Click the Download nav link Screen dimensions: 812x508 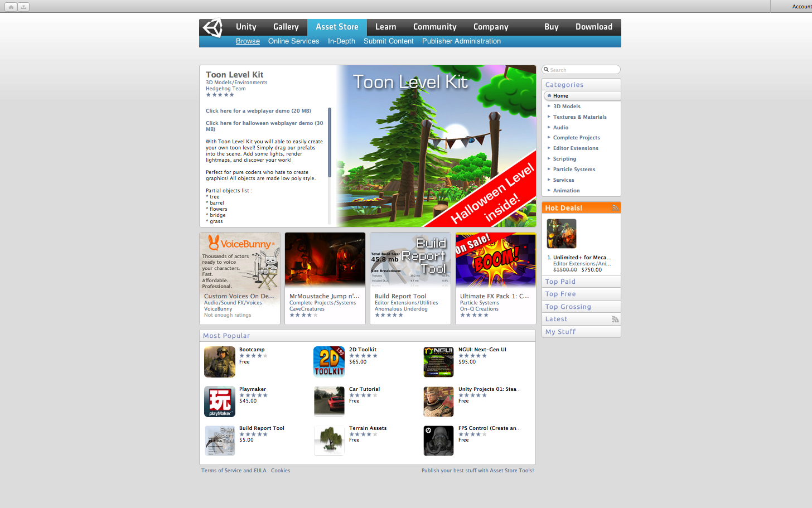pos(594,27)
